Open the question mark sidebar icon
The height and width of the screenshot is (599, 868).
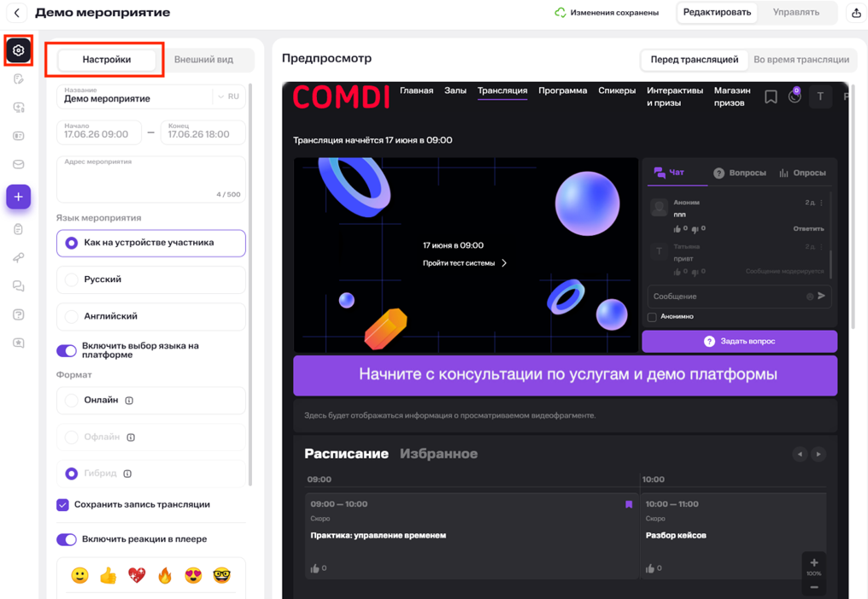[18, 314]
